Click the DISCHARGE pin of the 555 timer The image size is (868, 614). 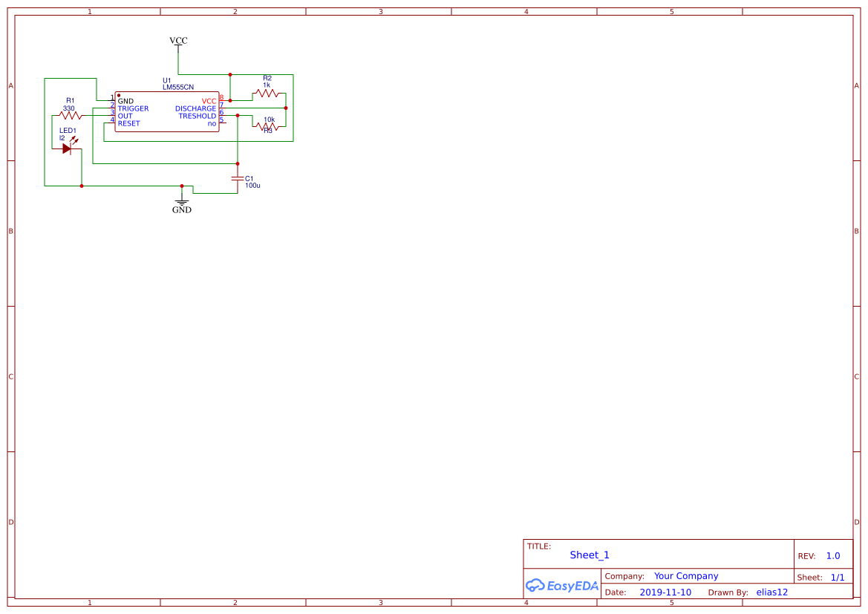click(197, 108)
